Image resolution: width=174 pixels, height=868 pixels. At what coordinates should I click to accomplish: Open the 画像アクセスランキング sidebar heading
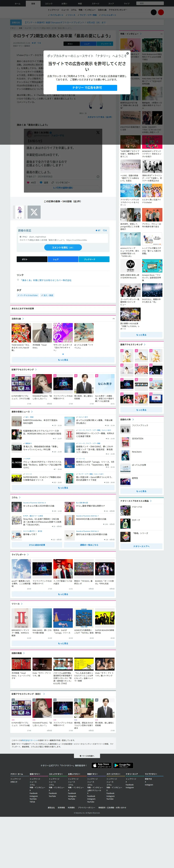pyautogui.click(x=133, y=344)
